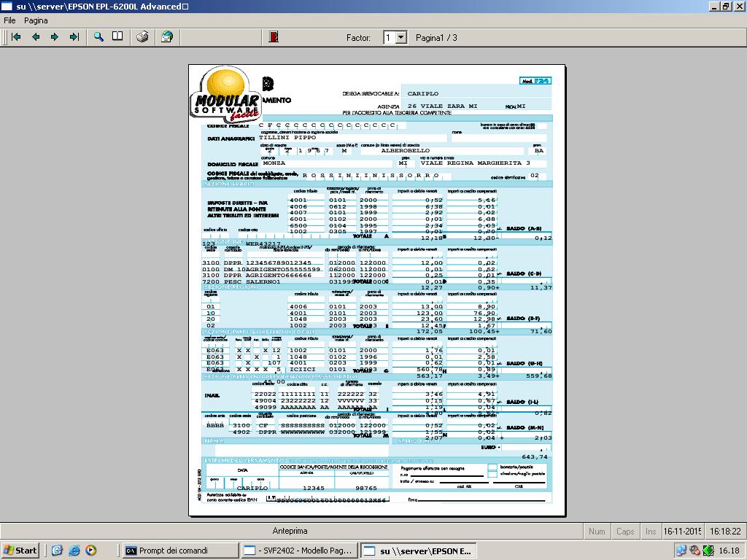Image resolution: width=747 pixels, height=560 pixels.
Task: Click the final total 643,74 on form
Action: tap(534, 456)
